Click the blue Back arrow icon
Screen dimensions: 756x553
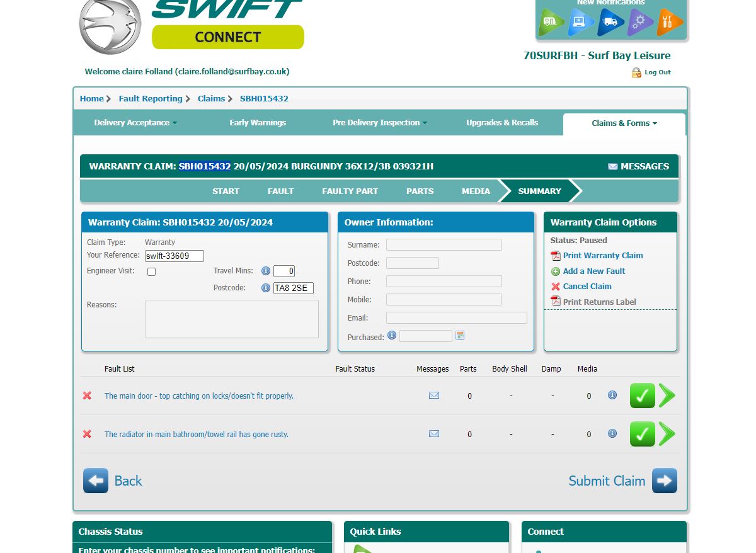tap(96, 481)
